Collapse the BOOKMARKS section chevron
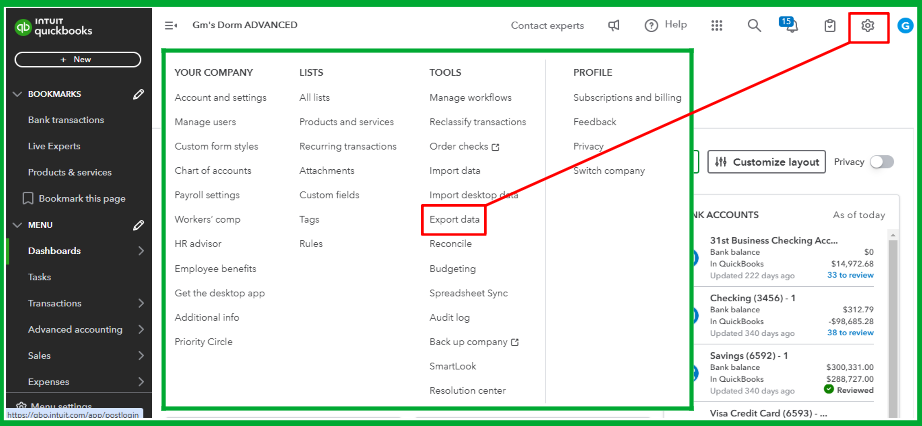922x426 pixels. (x=17, y=94)
